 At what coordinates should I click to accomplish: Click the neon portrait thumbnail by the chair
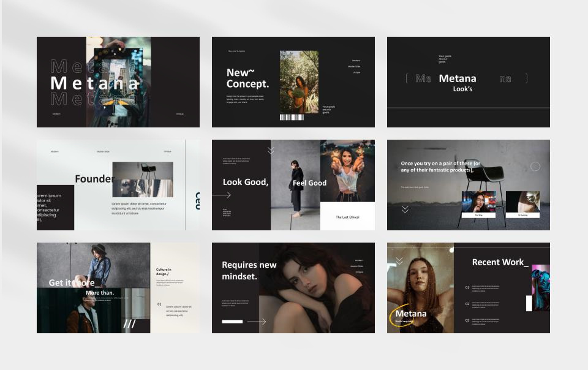click(x=478, y=202)
